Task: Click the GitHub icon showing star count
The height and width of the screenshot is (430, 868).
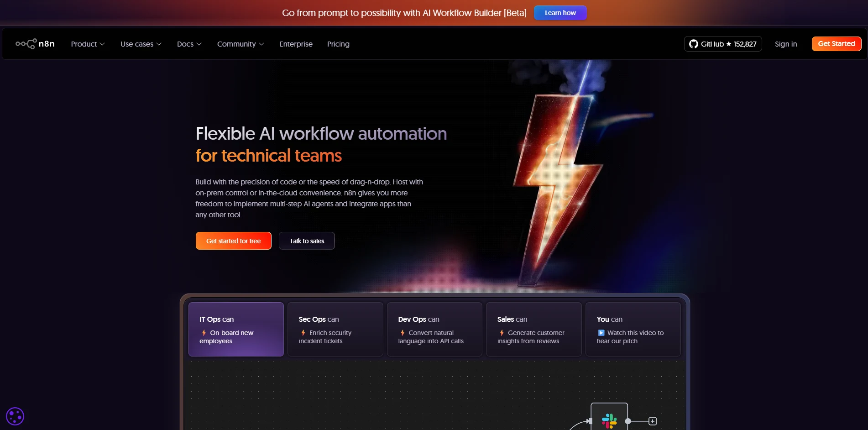Action: click(x=693, y=44)
